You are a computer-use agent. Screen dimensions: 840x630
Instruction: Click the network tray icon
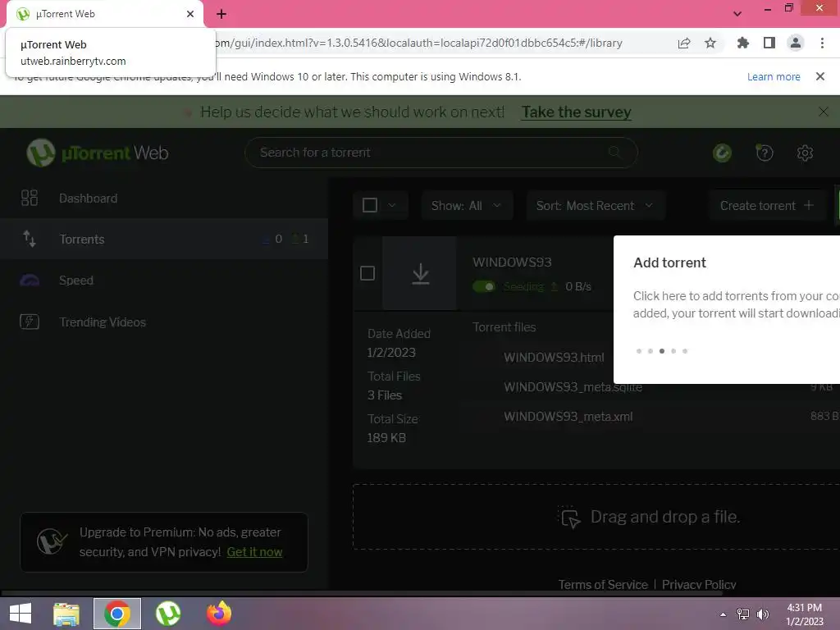(x=743, y=614)
